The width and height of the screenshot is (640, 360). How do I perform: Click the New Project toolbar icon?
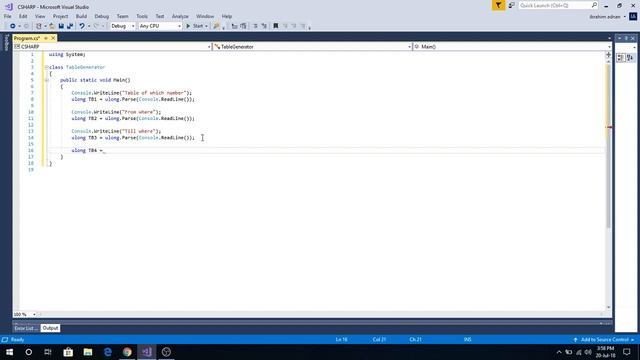tap(39, 26)
